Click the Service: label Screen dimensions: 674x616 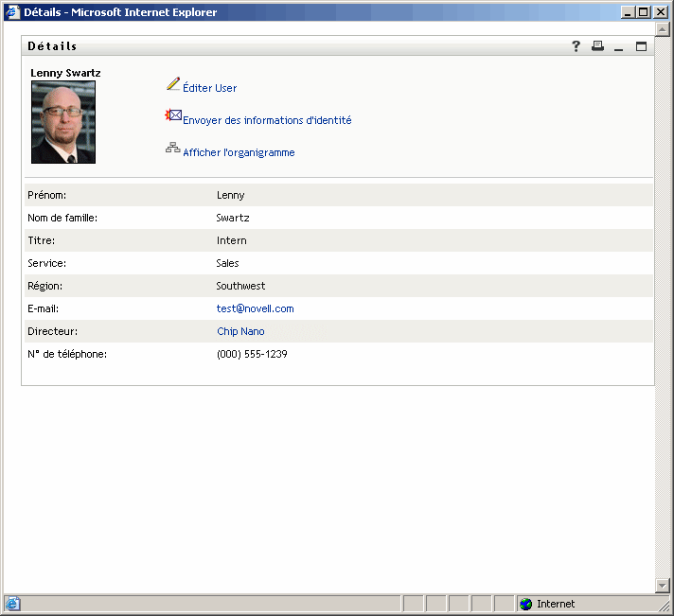coord(46,263)
